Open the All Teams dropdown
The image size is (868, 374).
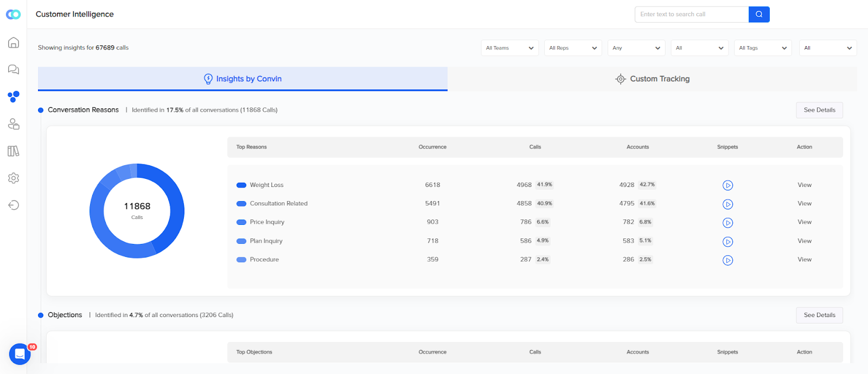[510, 48]
